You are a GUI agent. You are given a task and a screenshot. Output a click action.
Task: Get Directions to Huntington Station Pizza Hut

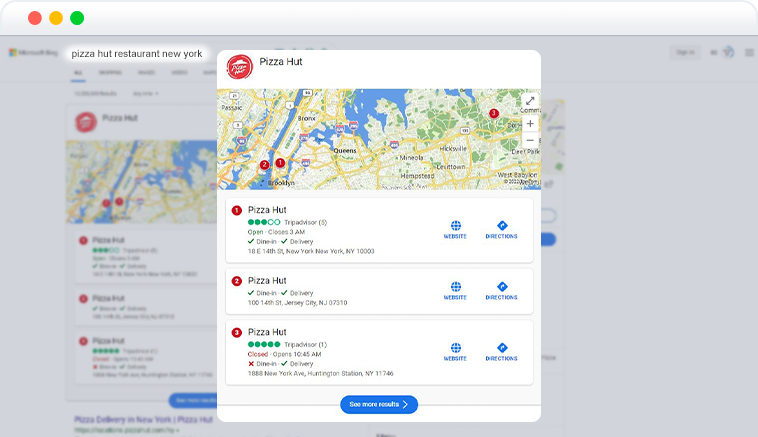click(x=502, y=352)
